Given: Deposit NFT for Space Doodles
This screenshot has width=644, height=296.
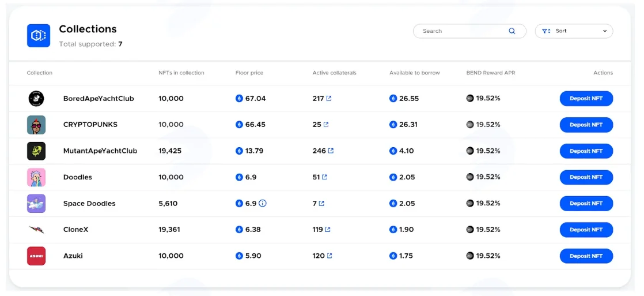Looking at the screenshot, I should 586,203.
